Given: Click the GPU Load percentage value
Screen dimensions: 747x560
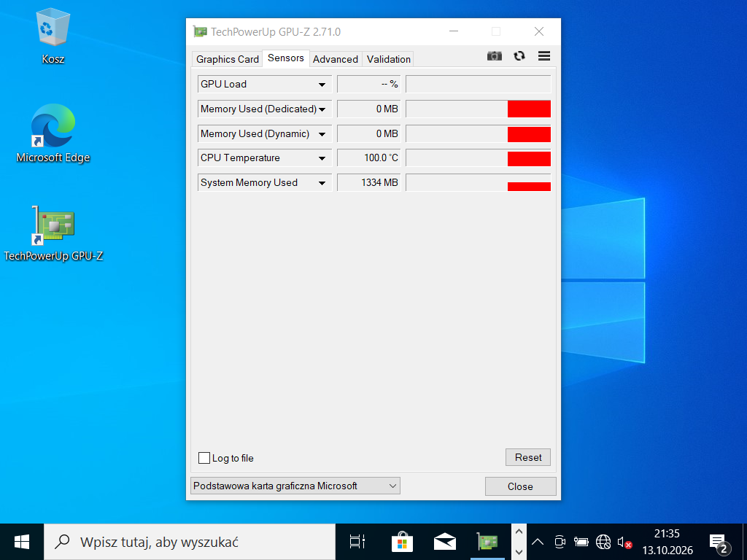Looking at the screenshot, I should tap(369, 85).
